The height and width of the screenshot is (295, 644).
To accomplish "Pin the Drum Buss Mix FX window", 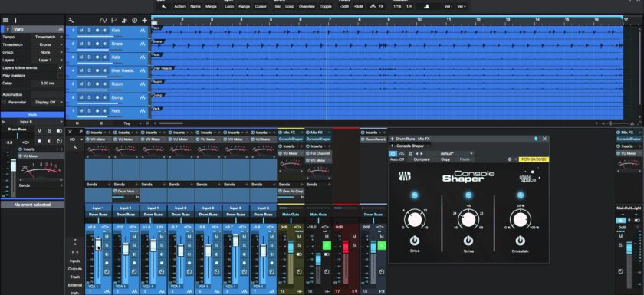I will pos(536,139).
